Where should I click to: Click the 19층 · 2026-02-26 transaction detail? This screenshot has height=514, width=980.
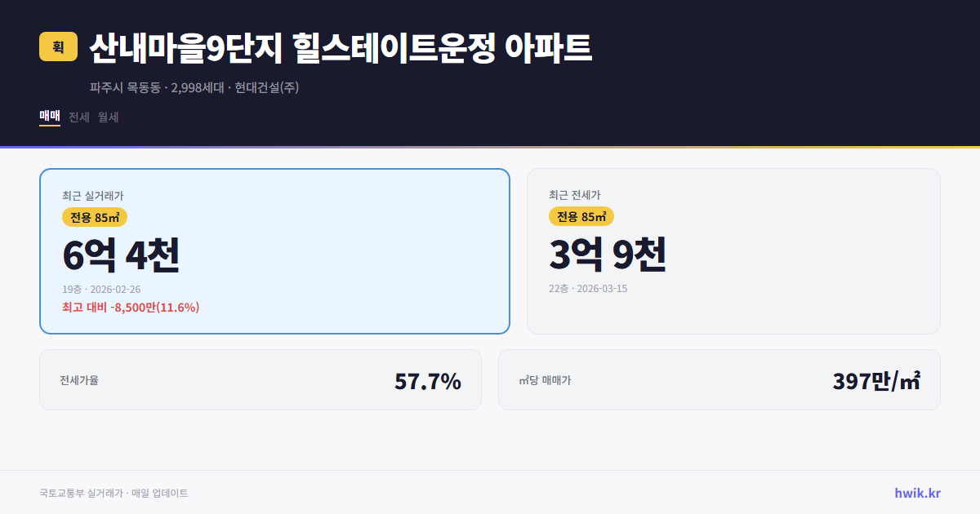(x=100, y=289)
